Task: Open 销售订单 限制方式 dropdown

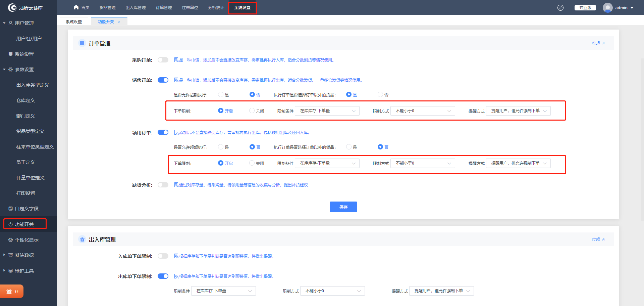Action: tap(423, 111)
